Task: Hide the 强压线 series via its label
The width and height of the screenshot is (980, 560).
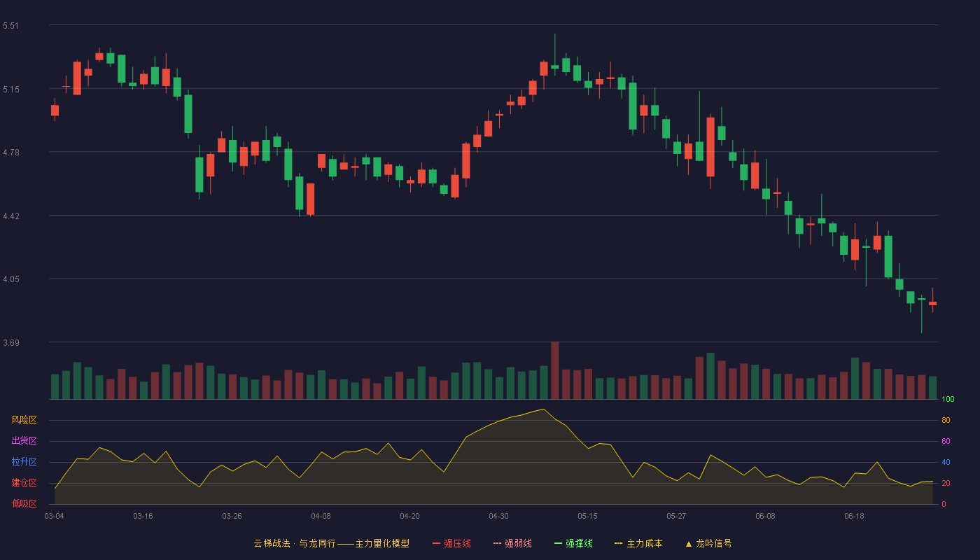Action: (x=457, y=543)
